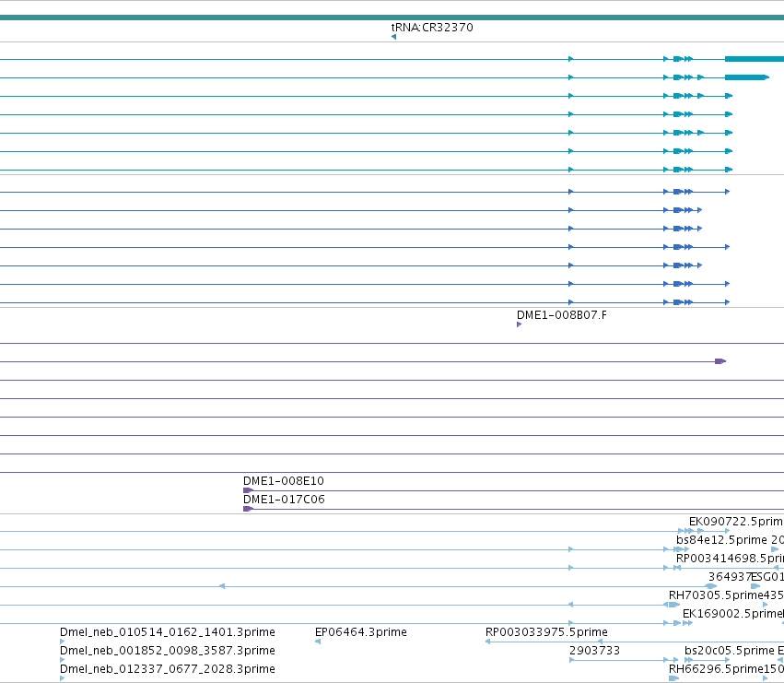The width and height of the screenshot is (784, 683).
Task: Click the 364937 EST label
Action: point(730,577)
